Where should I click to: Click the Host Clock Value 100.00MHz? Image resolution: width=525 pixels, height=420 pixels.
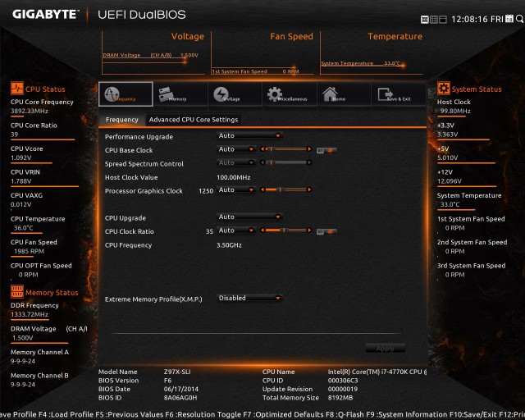233,177
